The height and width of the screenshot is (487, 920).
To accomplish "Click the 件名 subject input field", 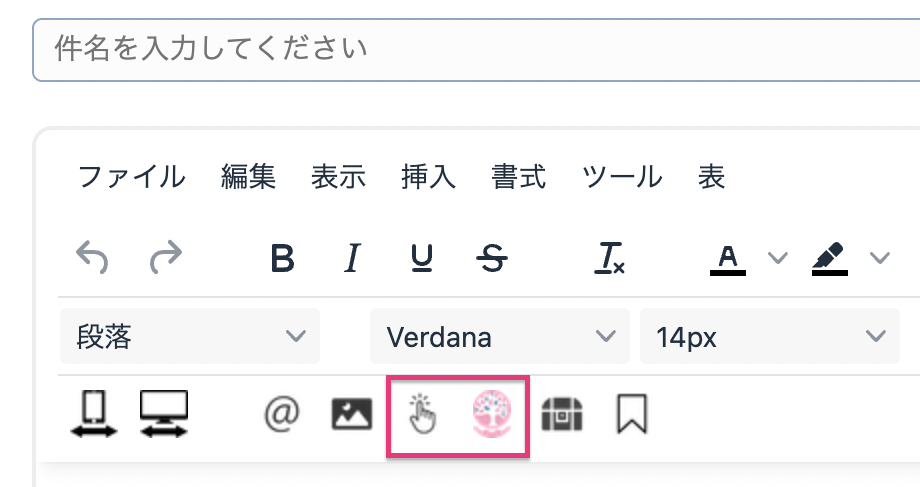I will (x=476, y=49).
